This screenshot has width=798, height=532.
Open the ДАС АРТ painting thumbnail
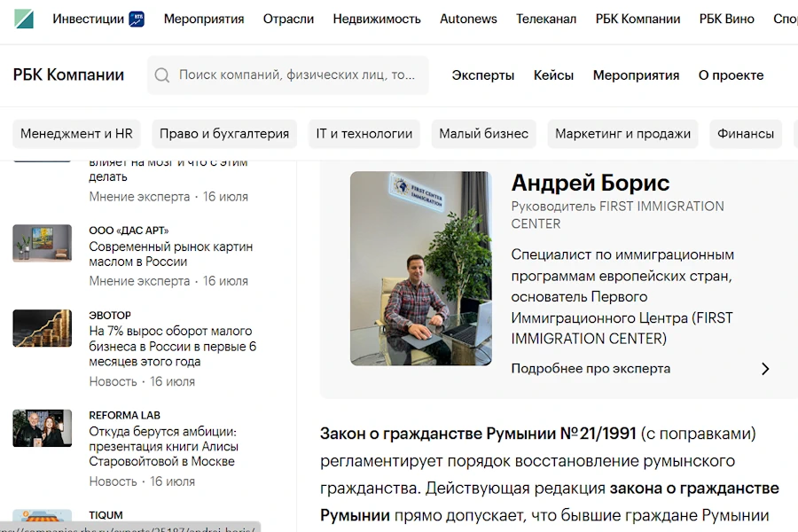click(x=43, y=243)
